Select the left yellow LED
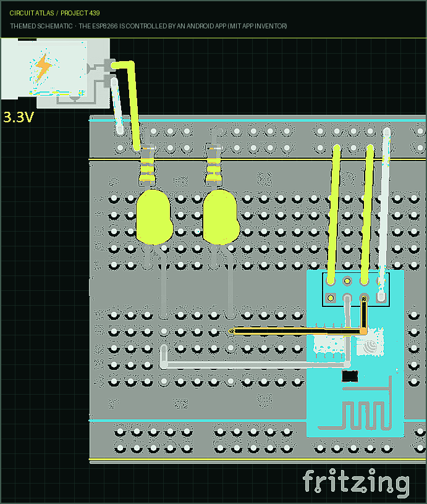This screenshot has height=504, width=427. pos(154,217)
